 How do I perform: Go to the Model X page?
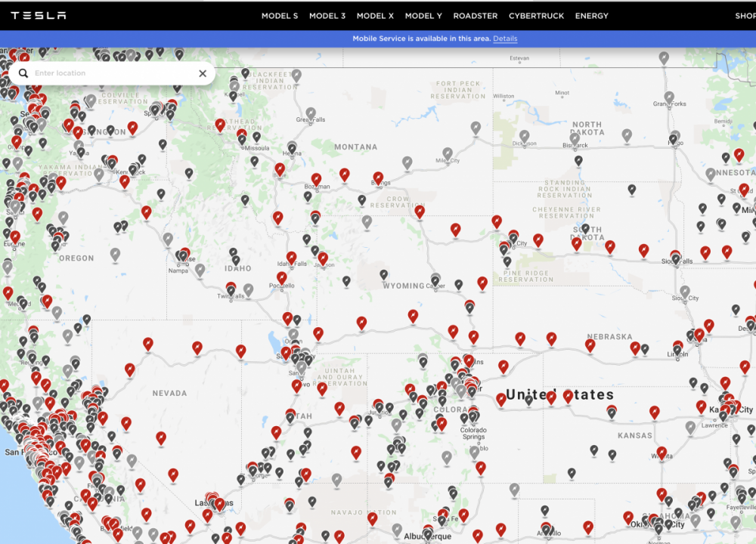(376, 16)
